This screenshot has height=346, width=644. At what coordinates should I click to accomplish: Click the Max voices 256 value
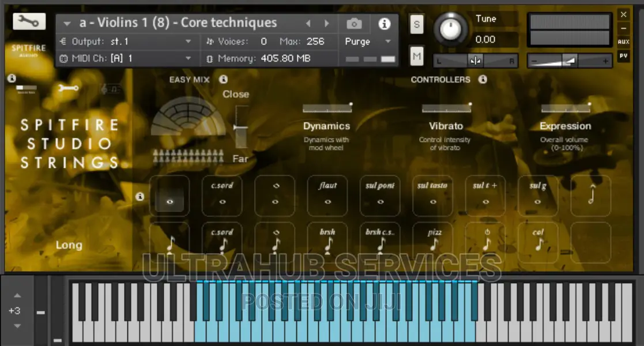click(315, 42)
